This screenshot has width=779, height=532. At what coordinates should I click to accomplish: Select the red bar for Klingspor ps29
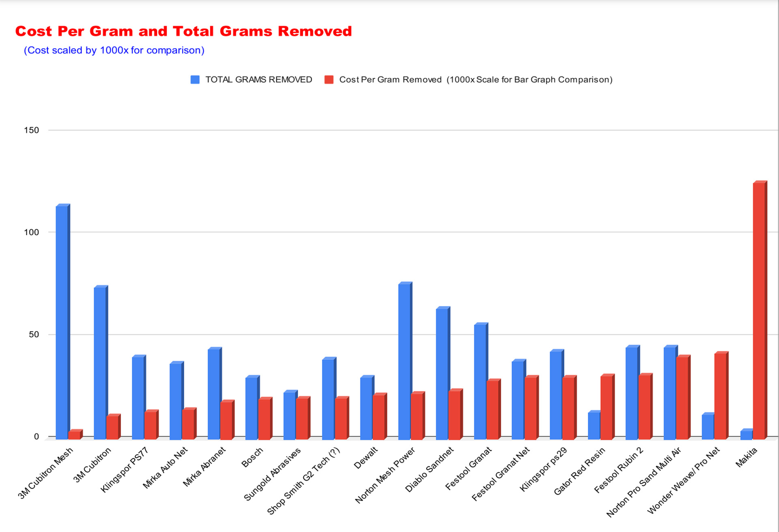click(x=570, y=408)
